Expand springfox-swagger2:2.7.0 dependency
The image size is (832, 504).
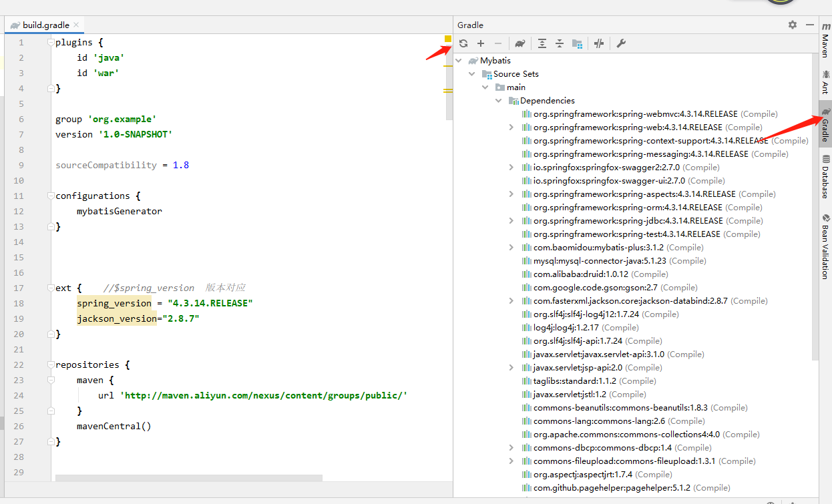(511, 168)
